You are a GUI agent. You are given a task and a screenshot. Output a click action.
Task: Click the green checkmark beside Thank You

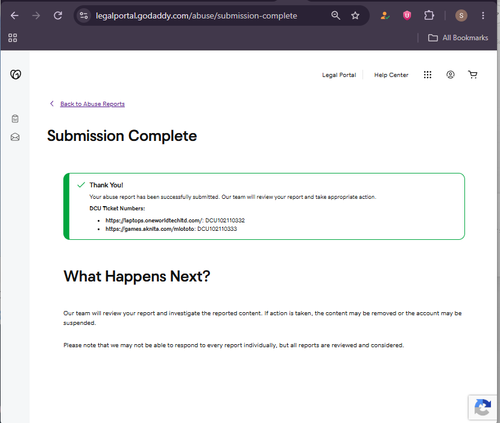click(x=81, y=185)
